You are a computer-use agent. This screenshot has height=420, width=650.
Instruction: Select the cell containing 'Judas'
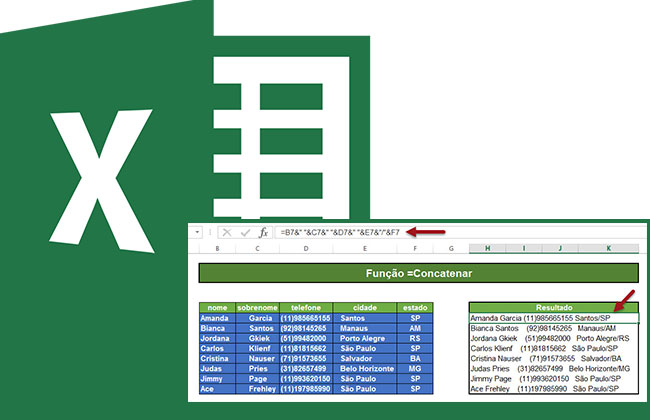pyautogui.click(x=217, y=369)
